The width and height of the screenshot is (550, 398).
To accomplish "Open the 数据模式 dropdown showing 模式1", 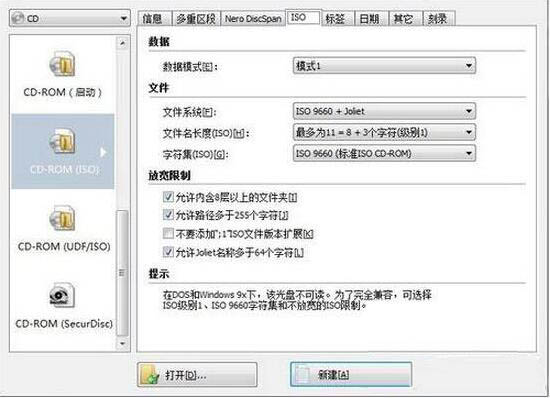I will tap(384, 66).
